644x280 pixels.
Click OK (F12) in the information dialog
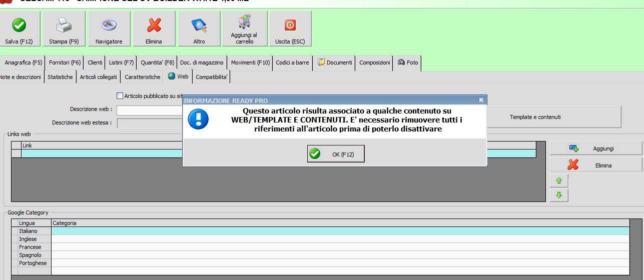click(x=336, y=154)
